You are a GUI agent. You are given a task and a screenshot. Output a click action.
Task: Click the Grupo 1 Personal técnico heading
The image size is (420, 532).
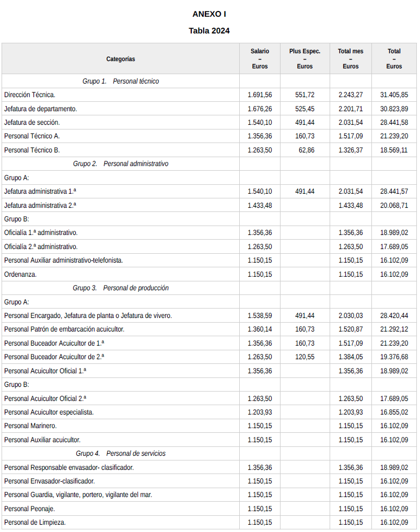(121, 81)
